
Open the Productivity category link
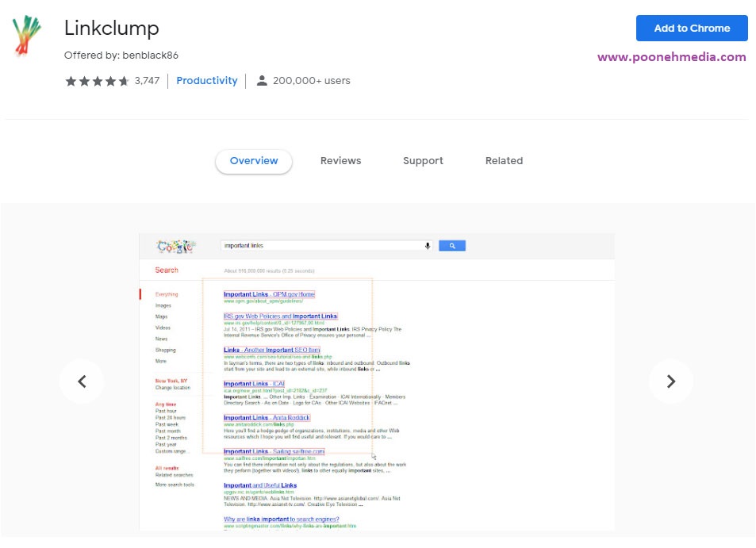point(207,80)
